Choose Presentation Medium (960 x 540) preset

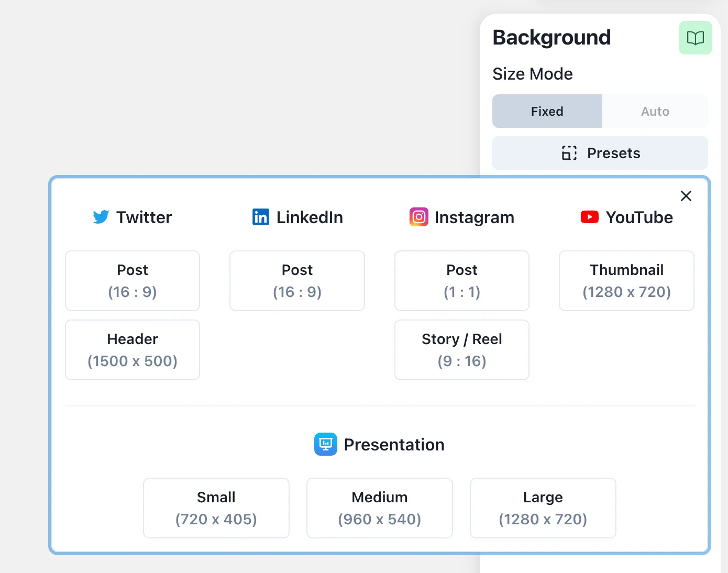(x=380, y=508)
